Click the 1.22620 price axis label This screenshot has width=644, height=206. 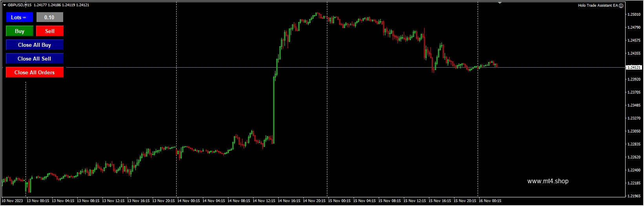[634, 157]
